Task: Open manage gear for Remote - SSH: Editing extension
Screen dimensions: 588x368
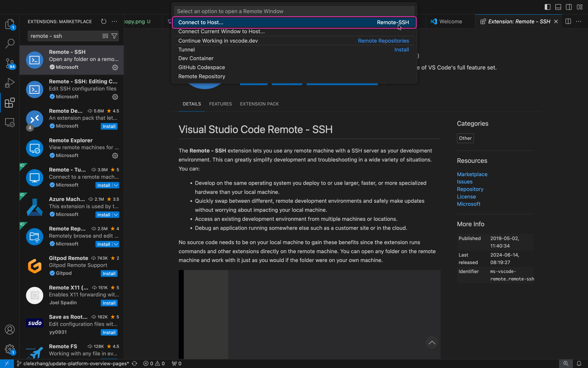Action: [115, 97]
